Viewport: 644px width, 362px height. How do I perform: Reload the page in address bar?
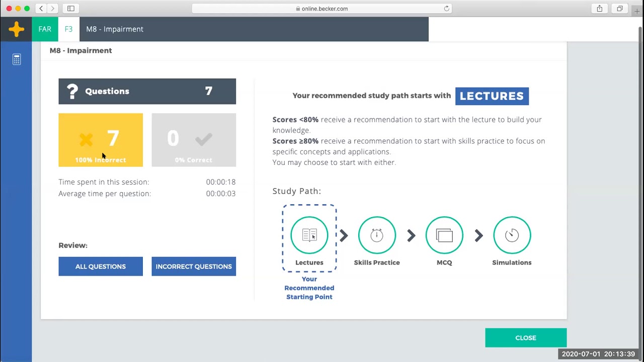[x=446, y=9]
